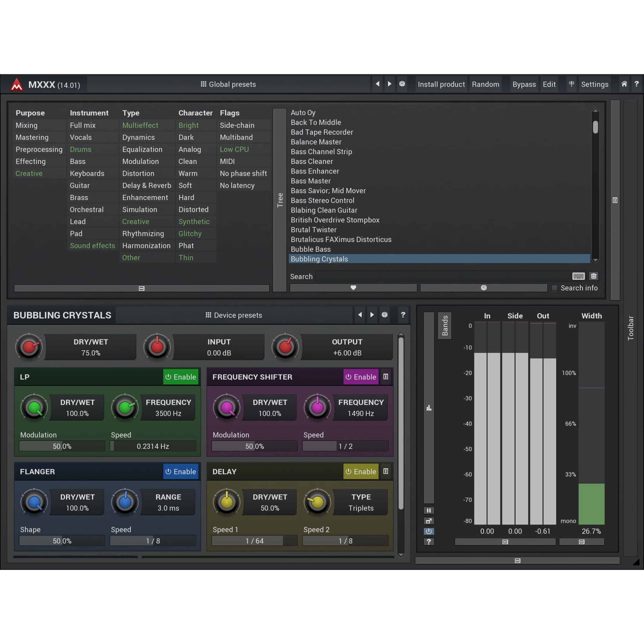Click into the Search input field

[x=443, y=276]
